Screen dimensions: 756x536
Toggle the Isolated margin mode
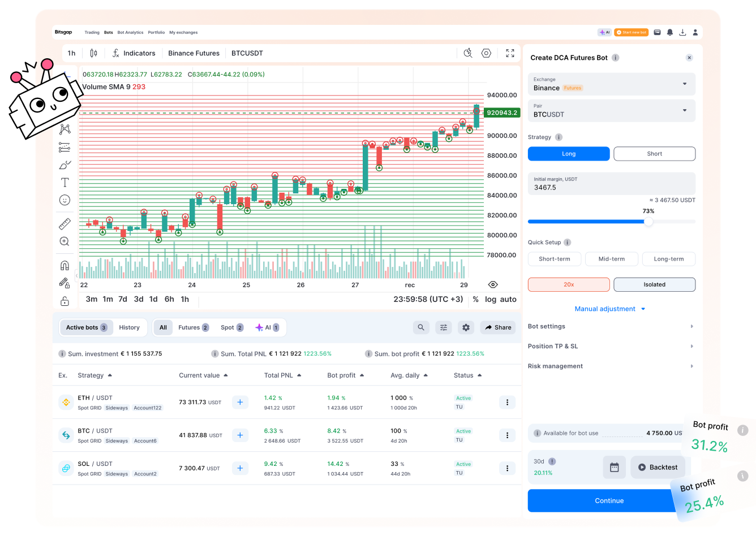click(x=654, y=284)
